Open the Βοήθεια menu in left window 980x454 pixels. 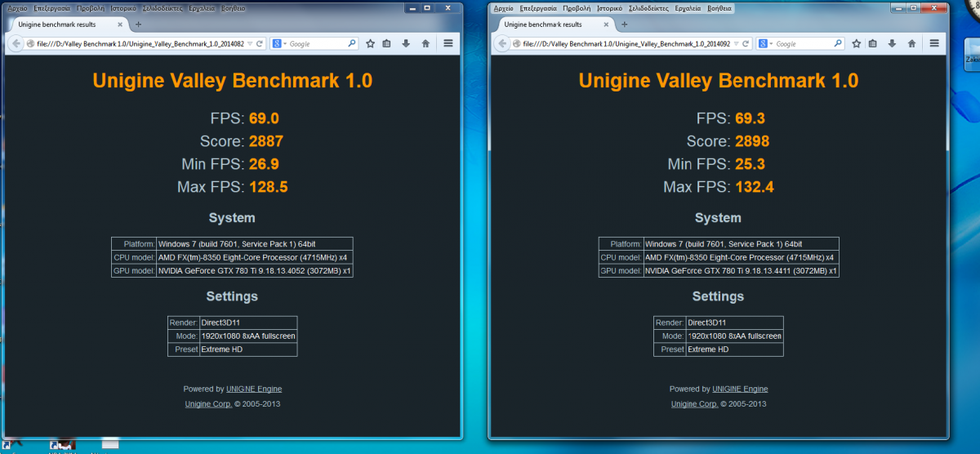pyautogui.click(x=233, y=7)
